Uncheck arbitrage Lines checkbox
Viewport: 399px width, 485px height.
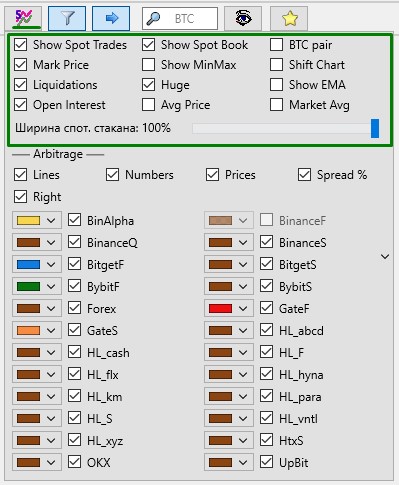click(21, 175)
